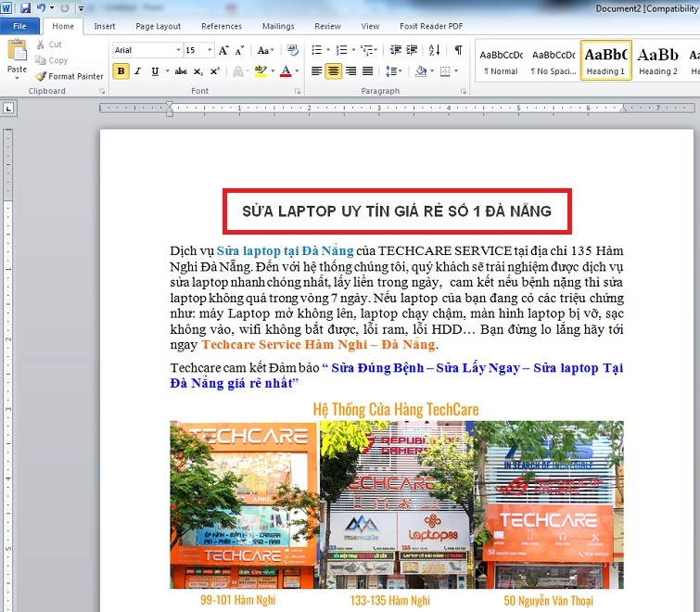Open the font size 15 dropdown
This screenshot has width=700, height=612.
(210, 50)
